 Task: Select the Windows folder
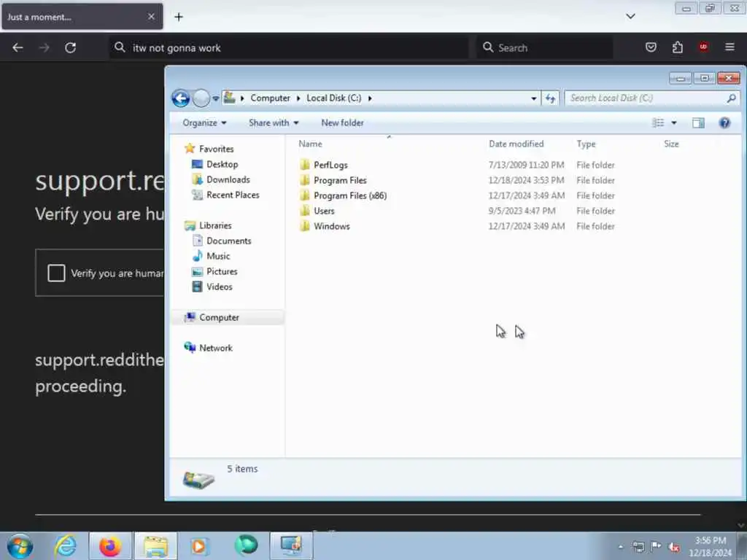point(332,226)
